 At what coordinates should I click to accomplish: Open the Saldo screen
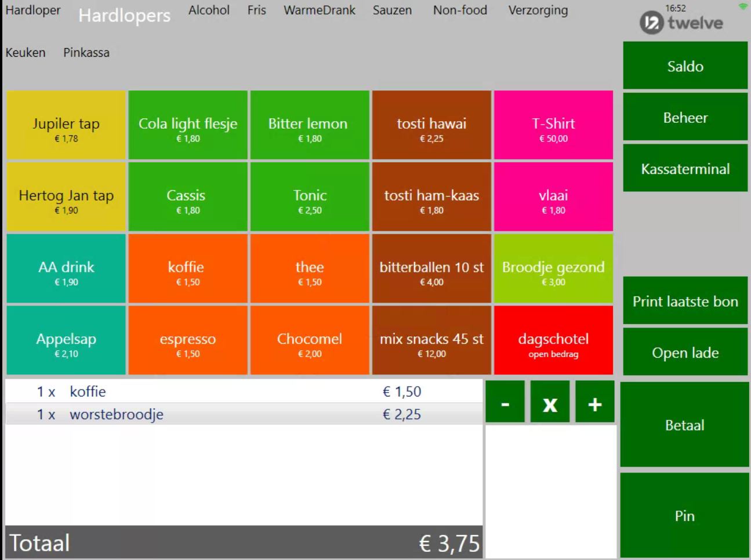click(685, 66)
